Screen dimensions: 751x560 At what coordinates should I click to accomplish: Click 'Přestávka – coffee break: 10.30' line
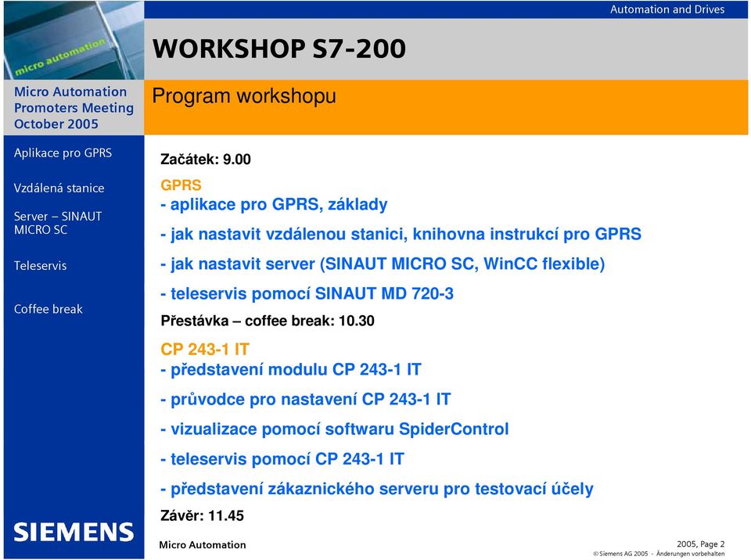pyautogui.click(x=268, y=321)
